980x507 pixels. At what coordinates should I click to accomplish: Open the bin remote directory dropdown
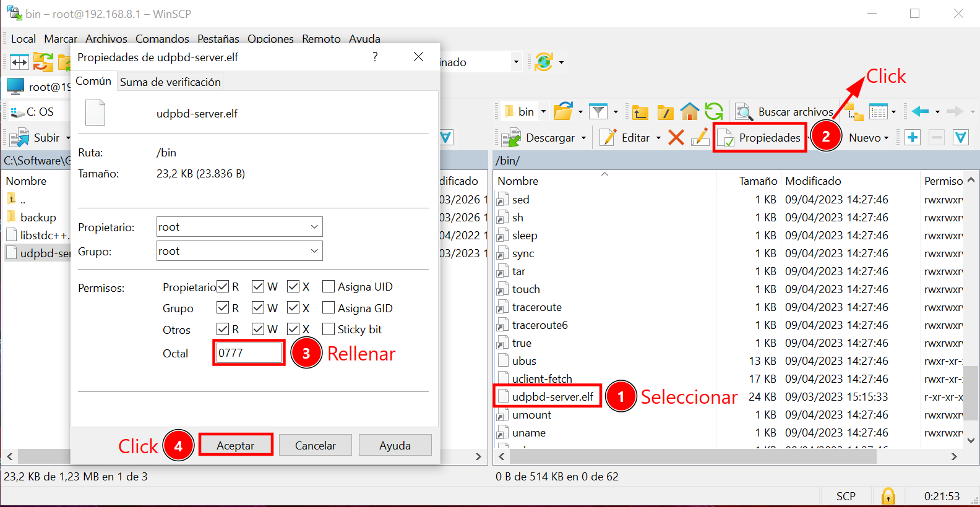click(x=525, y=112)
